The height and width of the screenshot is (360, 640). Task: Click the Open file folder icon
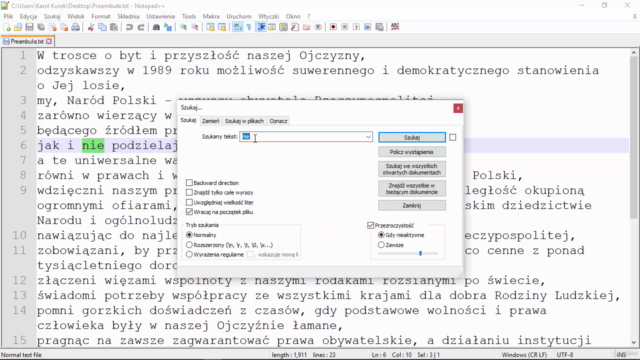click(x=18, y=27)
